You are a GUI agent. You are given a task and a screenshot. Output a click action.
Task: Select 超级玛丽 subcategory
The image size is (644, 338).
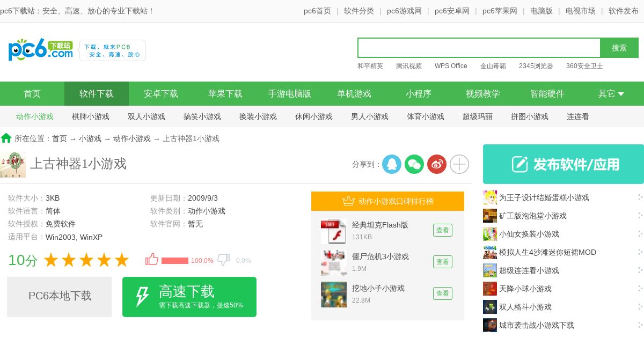pyautogui.click(x=478, y=116)
